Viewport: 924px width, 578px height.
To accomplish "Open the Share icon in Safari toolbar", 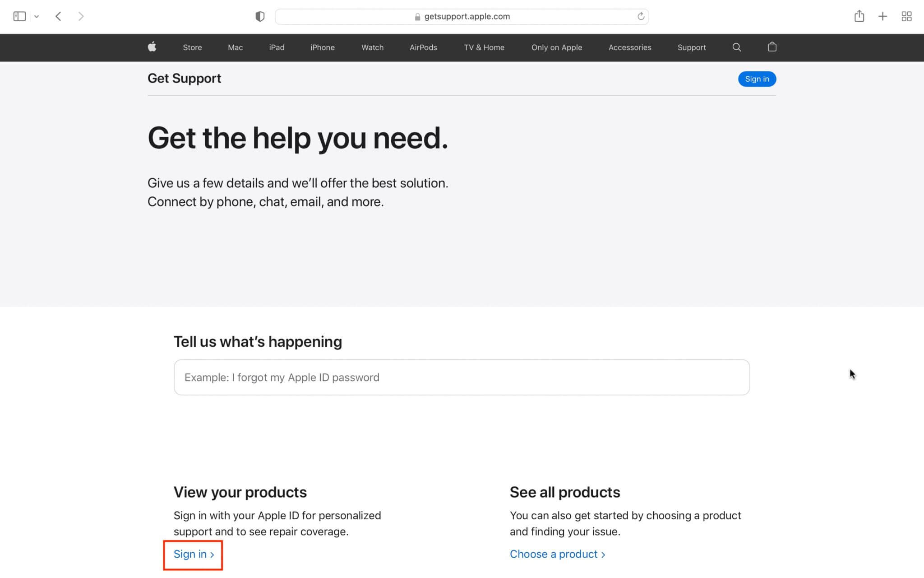I will coord(859,16).
